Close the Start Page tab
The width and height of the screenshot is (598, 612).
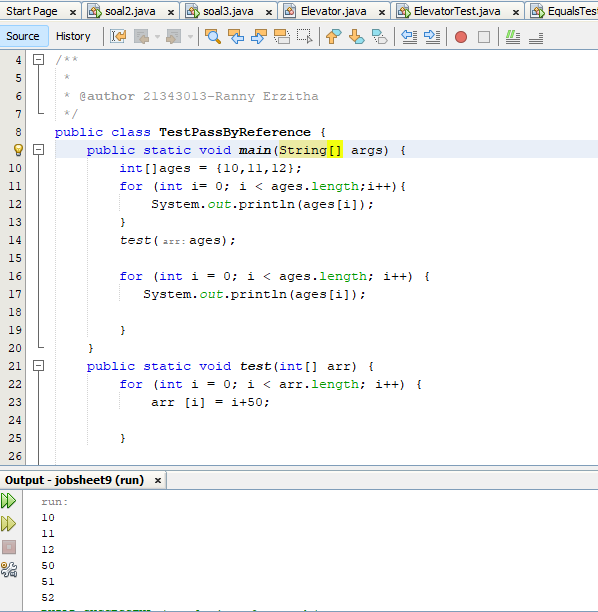[x=73, y=12]
